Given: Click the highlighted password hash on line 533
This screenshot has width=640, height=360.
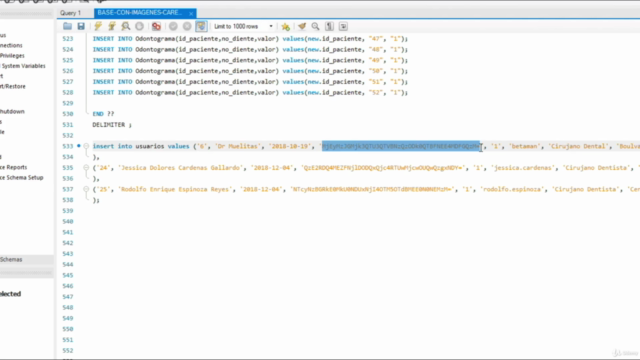Looking at the screenshot, I should 401,146.
